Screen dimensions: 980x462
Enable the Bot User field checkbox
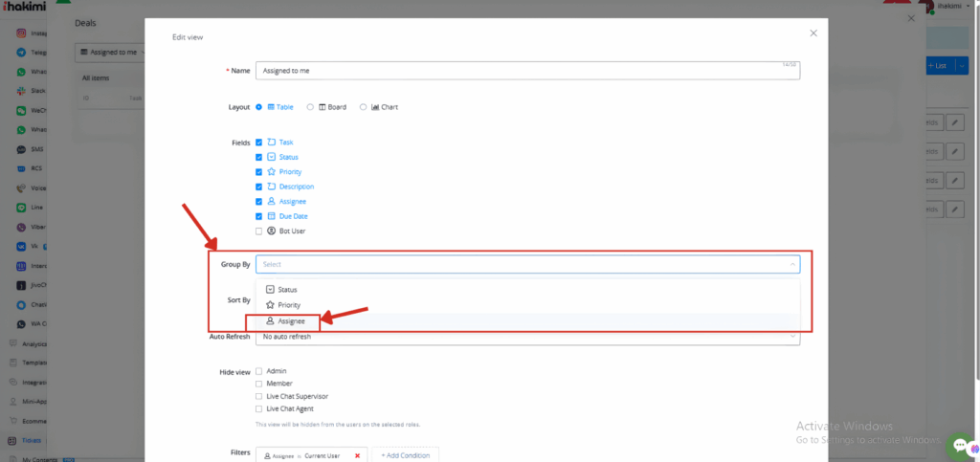(x=259, y=231)
